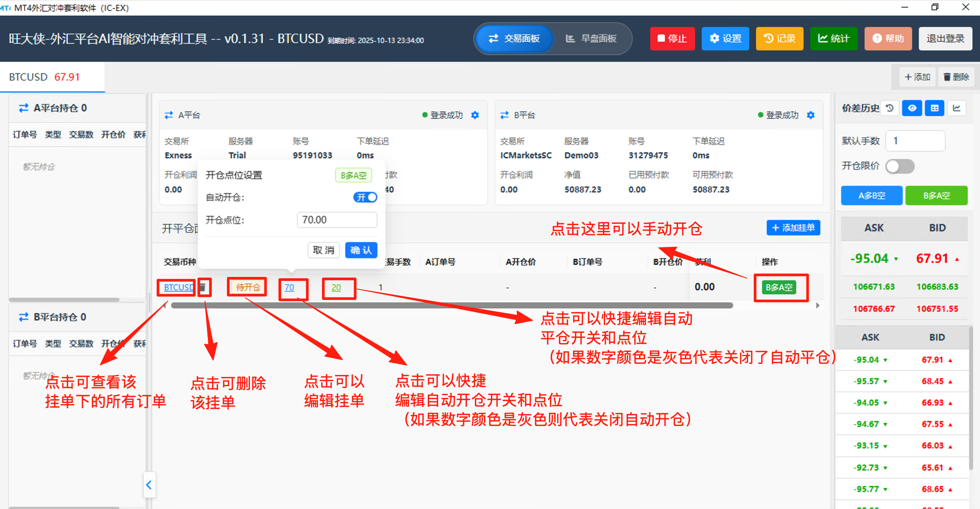The height and width of the screenshot is (509, 980).
Task: Open BTCUSD link in order row
Action: 178,287
